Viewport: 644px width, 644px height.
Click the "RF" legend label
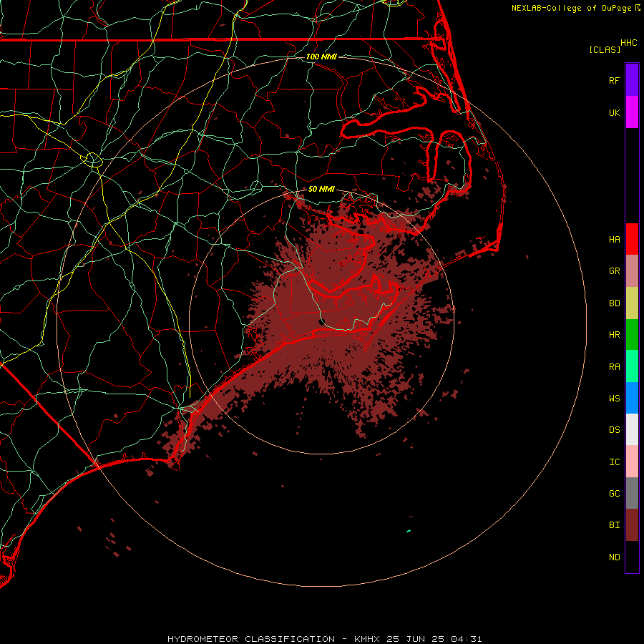tap(615, 80)
